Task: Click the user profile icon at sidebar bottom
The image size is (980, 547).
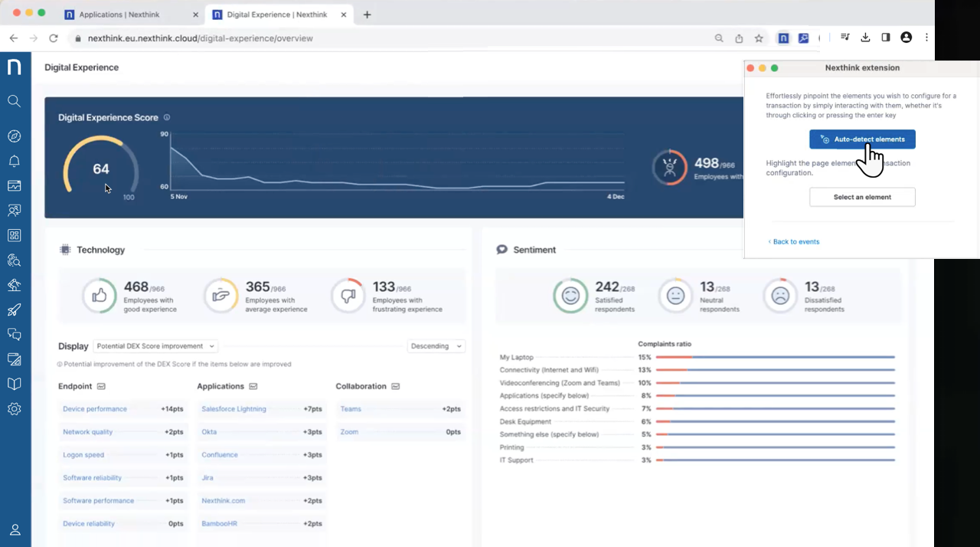Action: (15, 529)
